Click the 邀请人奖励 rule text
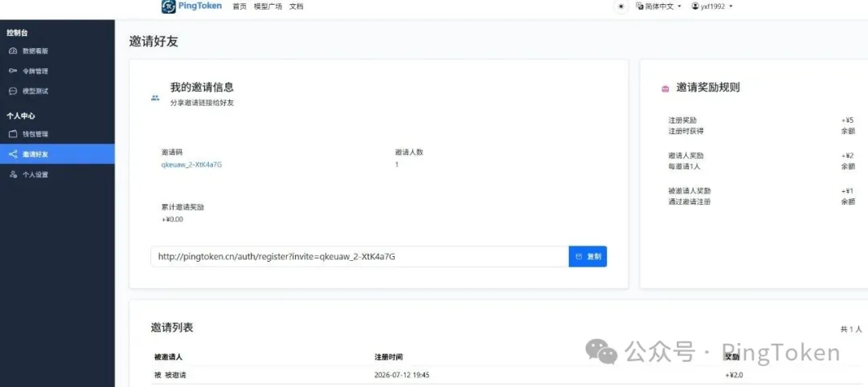Image resolution: width=868 pixels, height=387 pixels. pos(686,155)
